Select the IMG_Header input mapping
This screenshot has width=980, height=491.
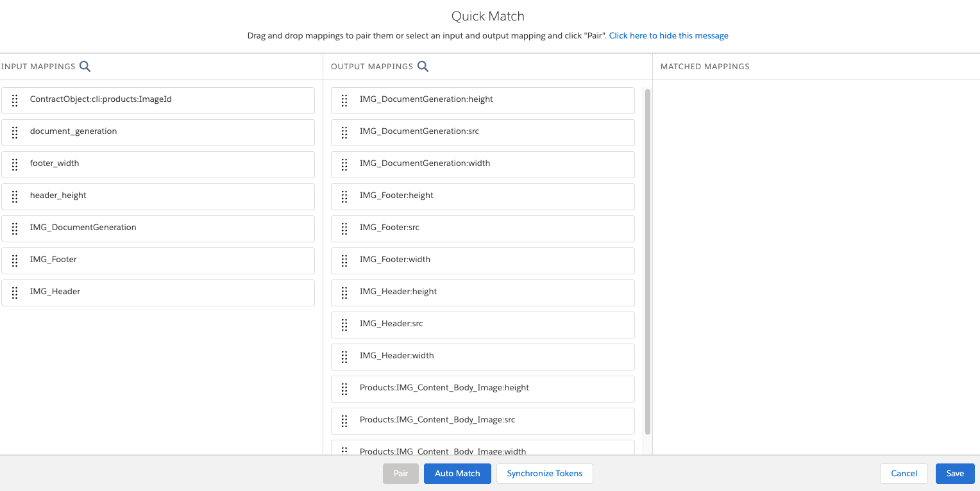click(x=158, y=292)
